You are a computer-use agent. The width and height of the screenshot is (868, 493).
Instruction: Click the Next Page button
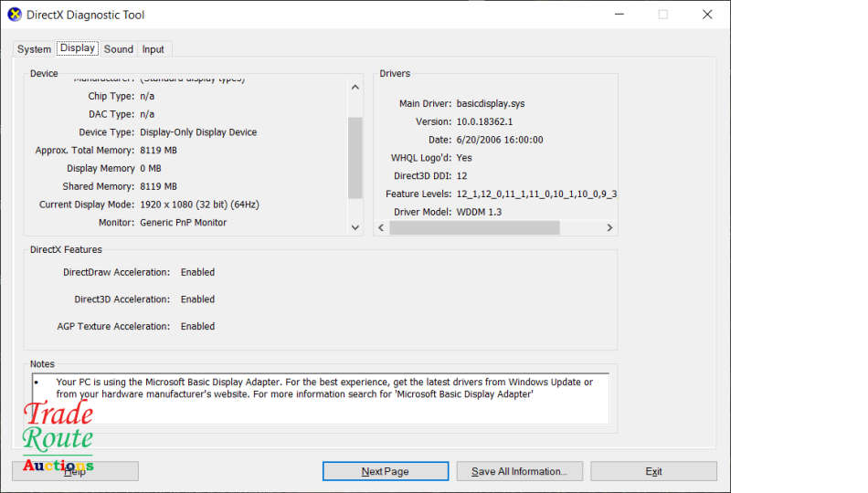pos(385,471)
